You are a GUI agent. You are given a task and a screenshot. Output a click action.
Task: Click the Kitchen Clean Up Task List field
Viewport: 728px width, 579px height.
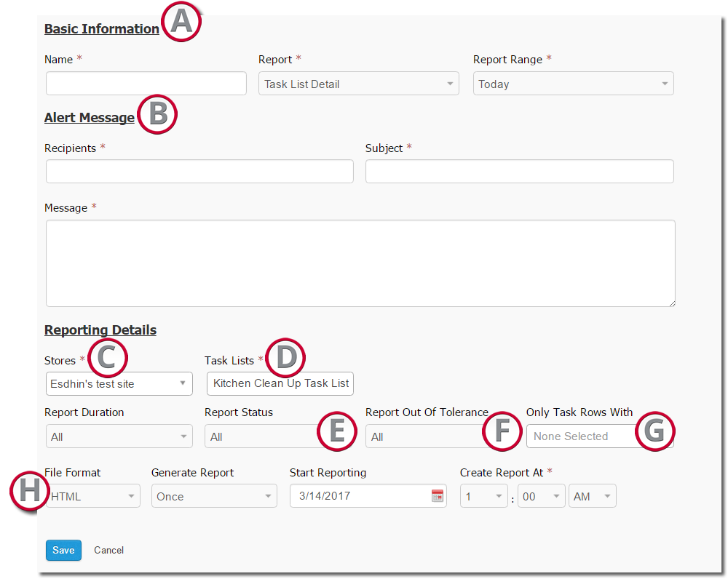pyautogui.click(x=280, y=383)
